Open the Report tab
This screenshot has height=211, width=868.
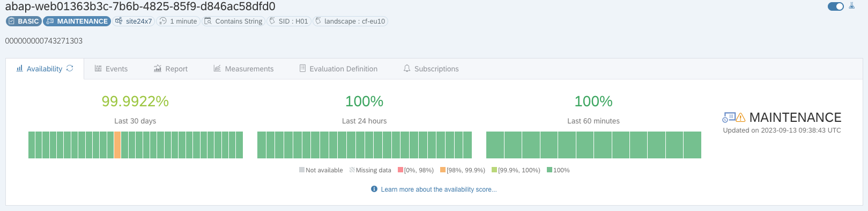[x=170, y=69]
